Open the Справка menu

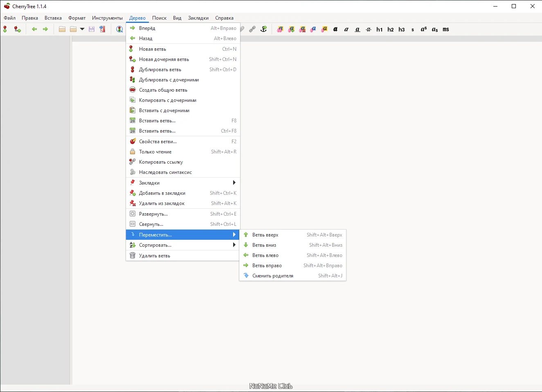tap(224, 18)
